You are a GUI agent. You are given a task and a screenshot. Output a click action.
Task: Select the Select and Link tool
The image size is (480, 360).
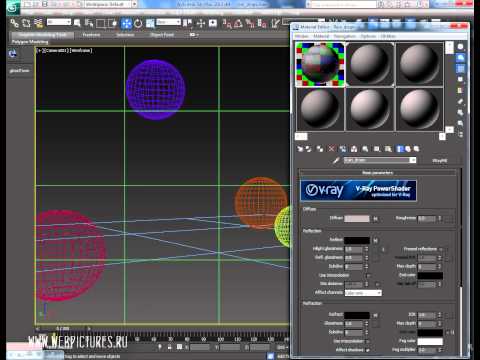coord(14,23)
